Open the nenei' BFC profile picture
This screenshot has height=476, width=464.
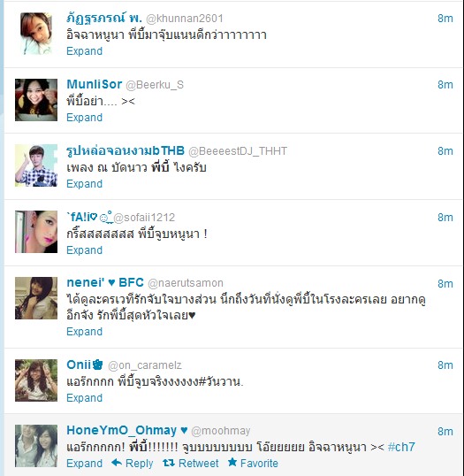(36, 298)
